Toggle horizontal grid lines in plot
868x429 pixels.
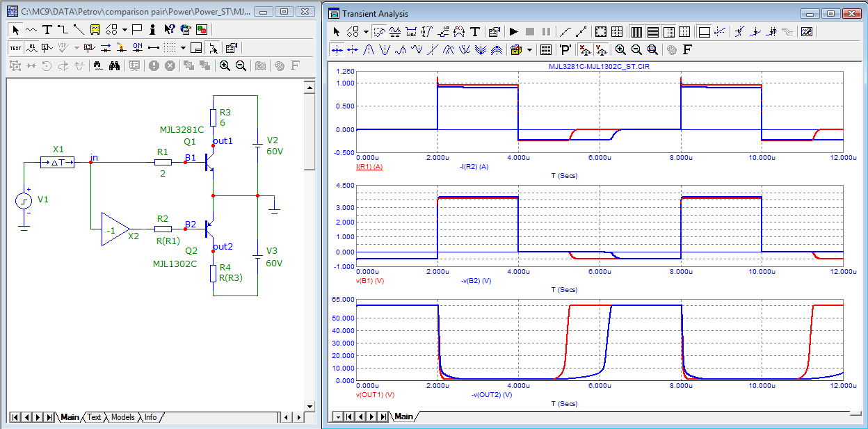pyautogui.click(x=653, y=32)
